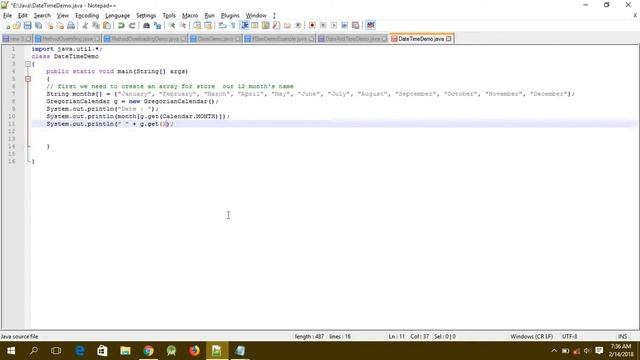Play back the recorded macro
Viewport: 640px width, 360px height.
[333, 25]
